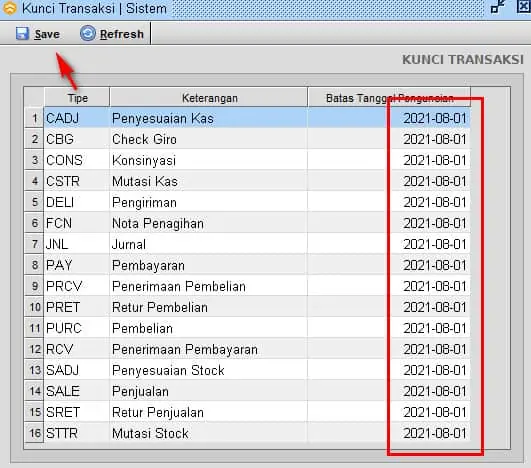The height and width of the screenshot is (468, 531).
Task: Click the Refresh button label
Action: (122, 34)
